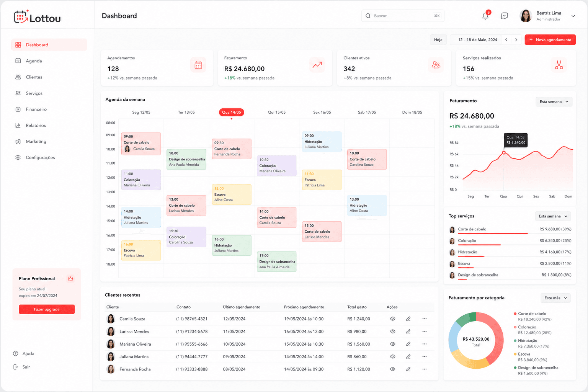Click the Qua 14/05 chart data point

click(504, 153)
